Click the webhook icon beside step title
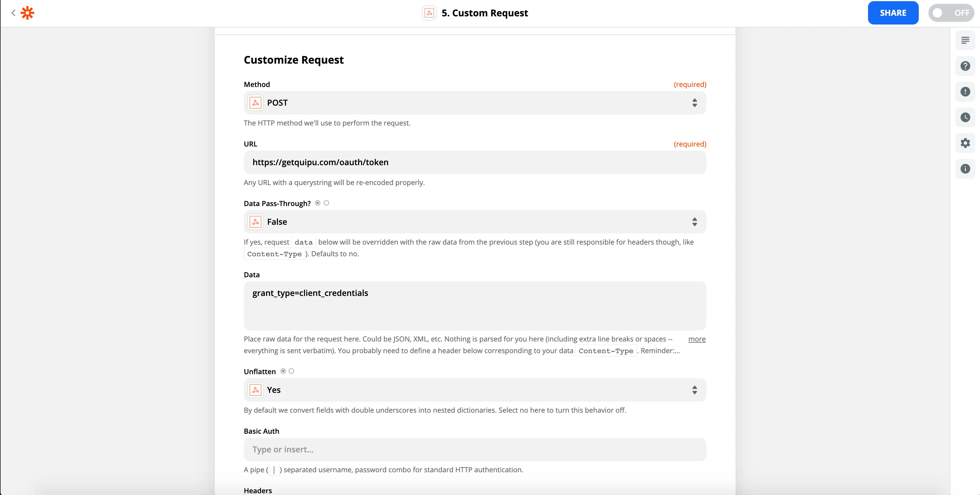This screenshot has width=980, height=495. (429, 13)
